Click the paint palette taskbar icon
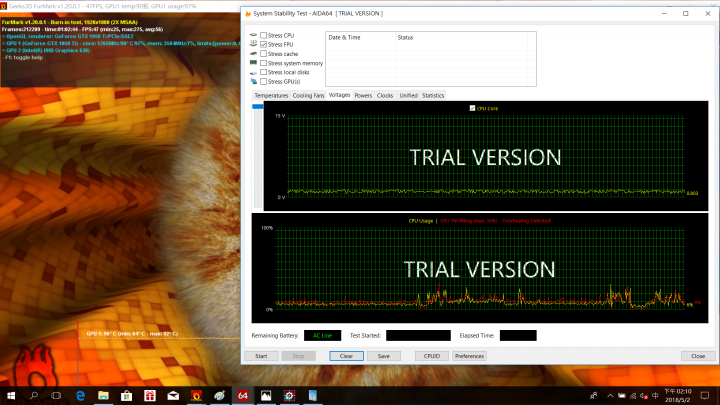 click(x=219, y=395)
